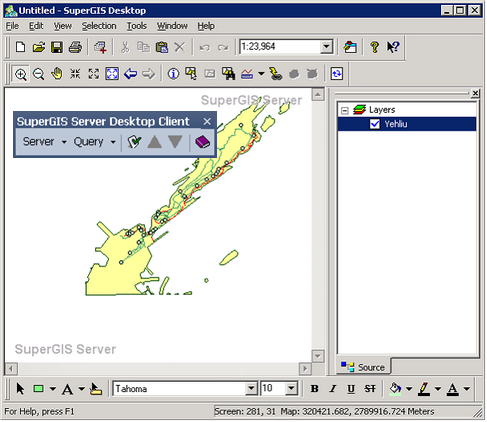Open the font color A dropdown
This screenshot has height=422, width=487.
point(467,389)
